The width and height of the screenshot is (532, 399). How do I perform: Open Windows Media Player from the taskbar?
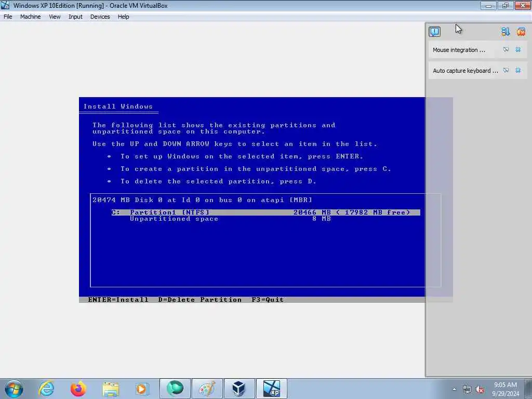pos(142,389)
